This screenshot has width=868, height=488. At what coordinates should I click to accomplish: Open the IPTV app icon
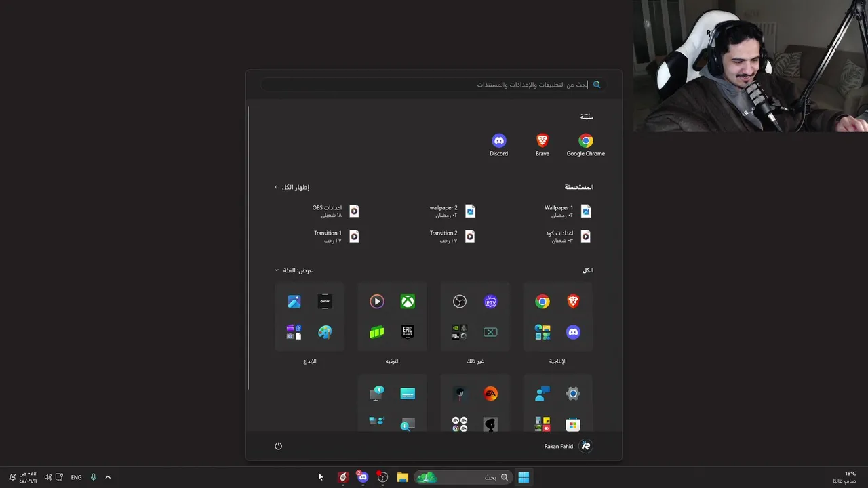tap(490, 302)
